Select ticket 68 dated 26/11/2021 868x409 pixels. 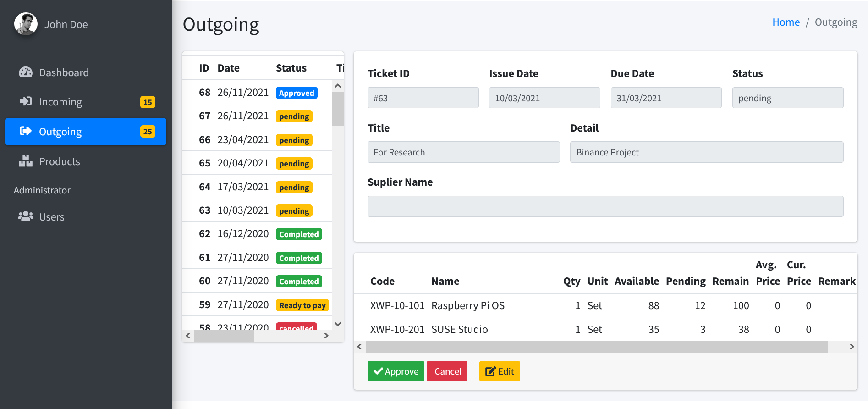[x=257, y=92]
